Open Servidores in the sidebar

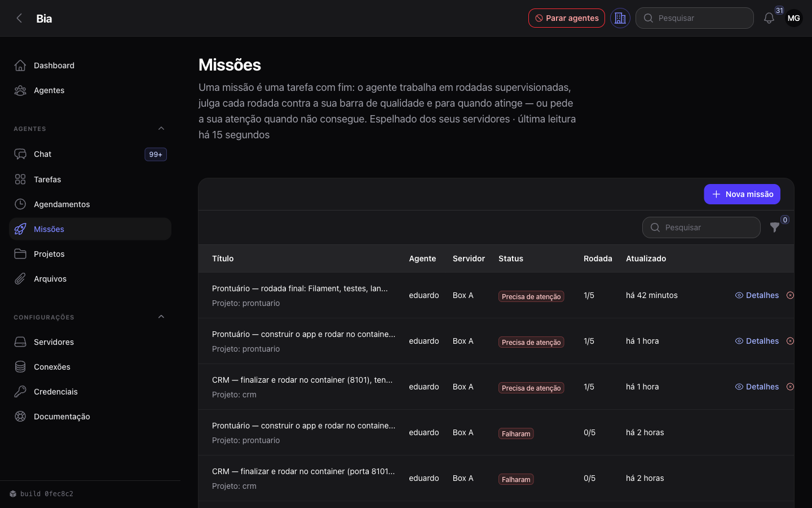[x=90, y=342]
